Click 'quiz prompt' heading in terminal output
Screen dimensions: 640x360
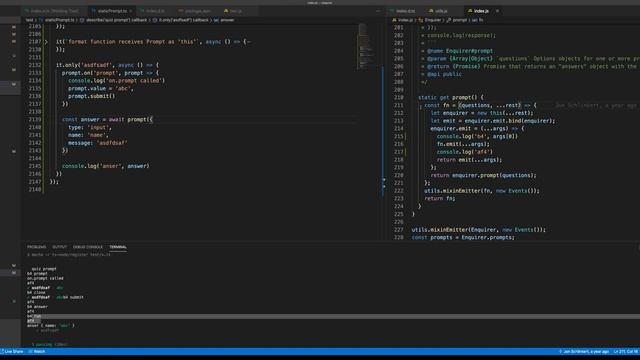pos(44,269)
